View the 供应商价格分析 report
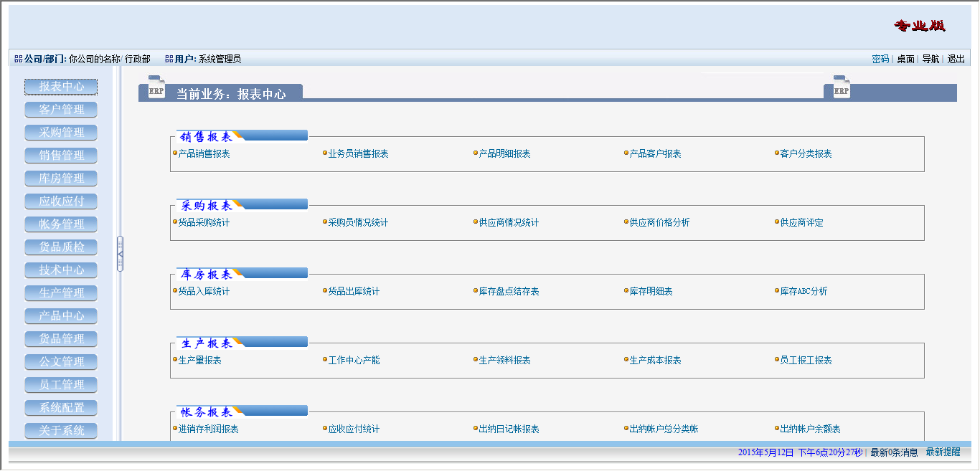980x471 pixels. 659,223
